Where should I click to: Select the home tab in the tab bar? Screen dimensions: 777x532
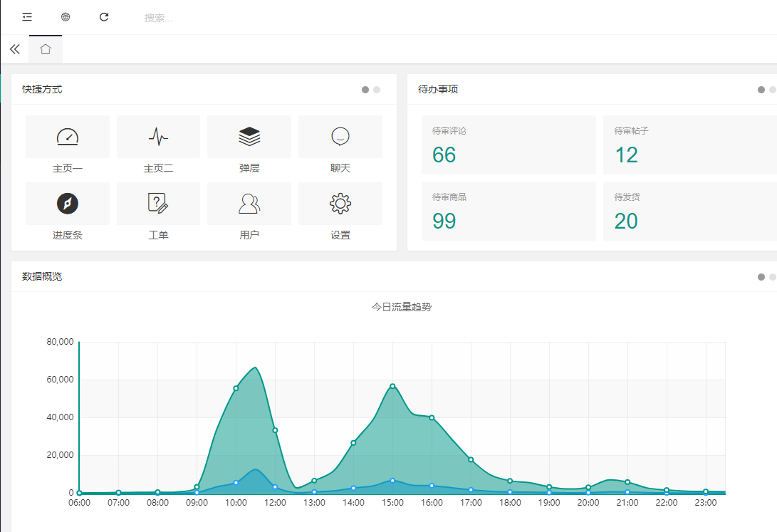tap(46, 49)
